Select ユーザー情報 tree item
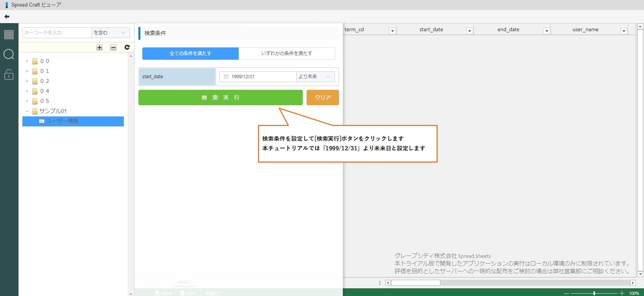Image resolution: width=644 pixels, height=296 pixels. pos(62,121)
